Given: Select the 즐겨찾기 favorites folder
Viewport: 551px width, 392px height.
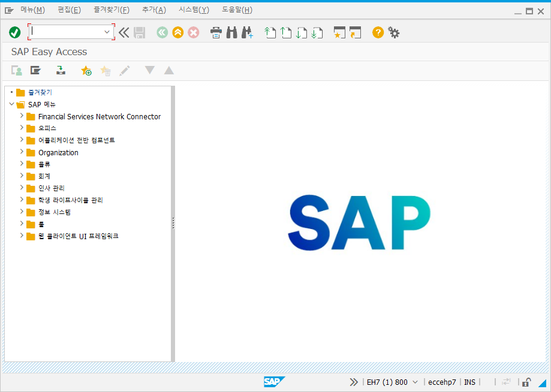Looking at the screenshot, I should 40,92.
